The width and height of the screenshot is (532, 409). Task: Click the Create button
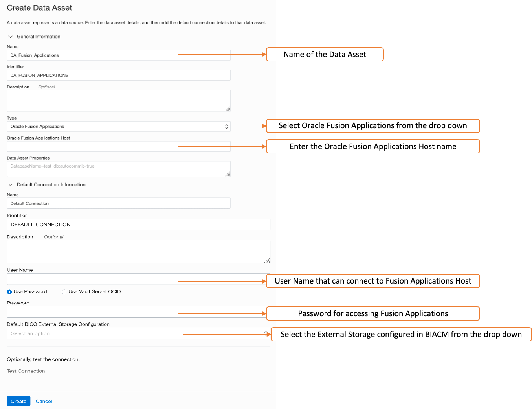pyautogui.click(x=18, y=401)
